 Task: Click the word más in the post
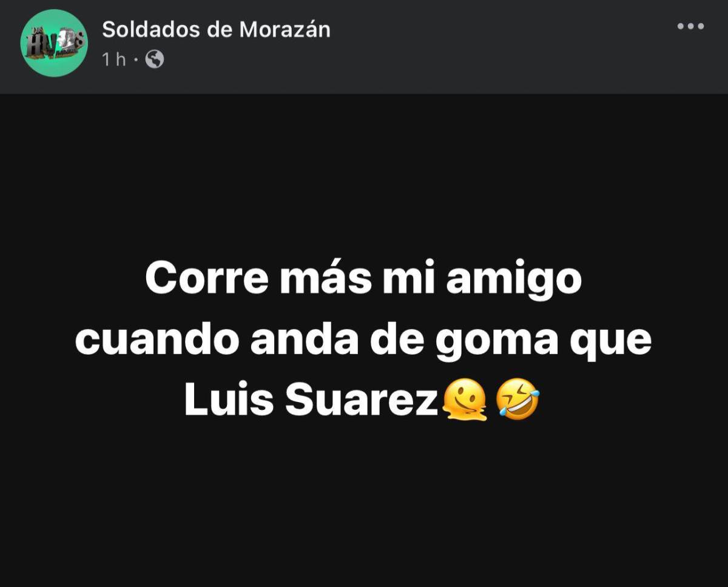[323, 280]
